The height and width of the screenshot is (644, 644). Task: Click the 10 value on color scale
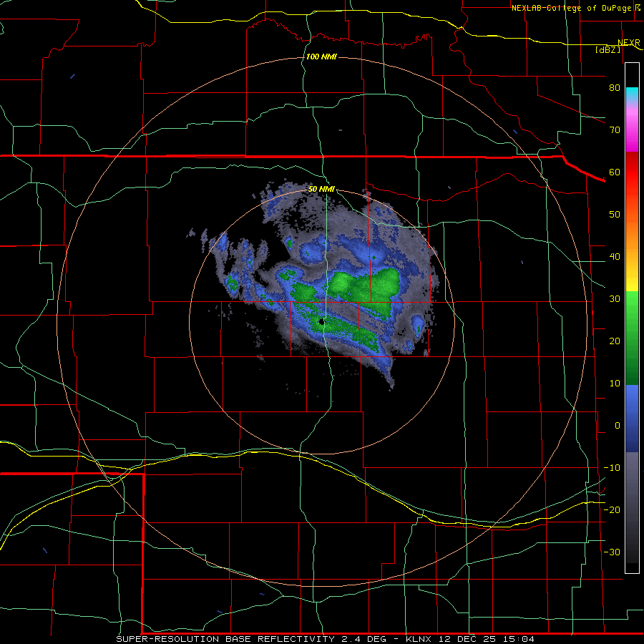click(615, 384)
